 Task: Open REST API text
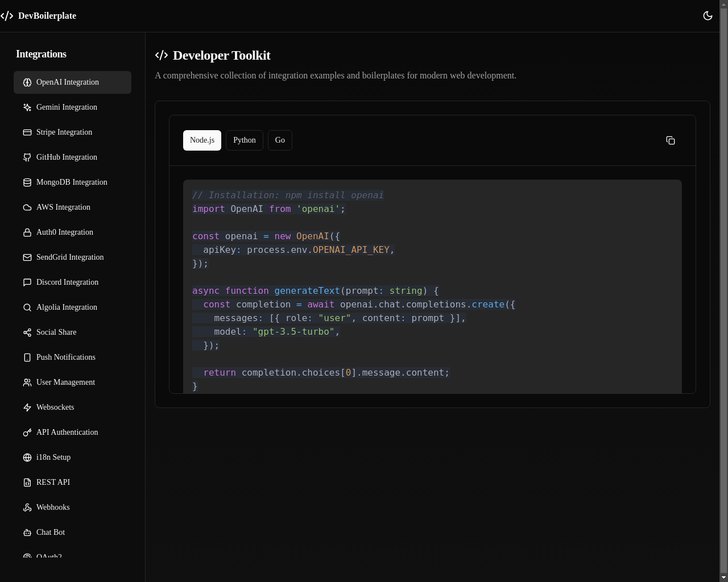pyautogui.click(x=53, y=483)
